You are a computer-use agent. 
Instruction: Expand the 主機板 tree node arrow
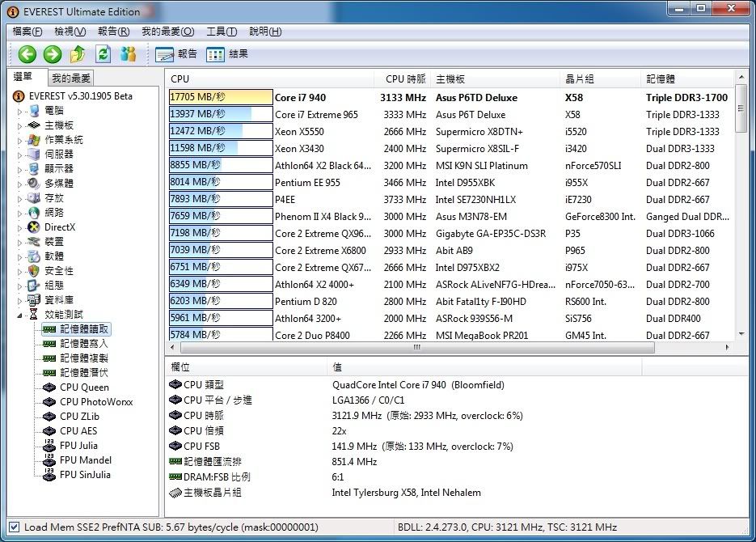pos(19,126)
